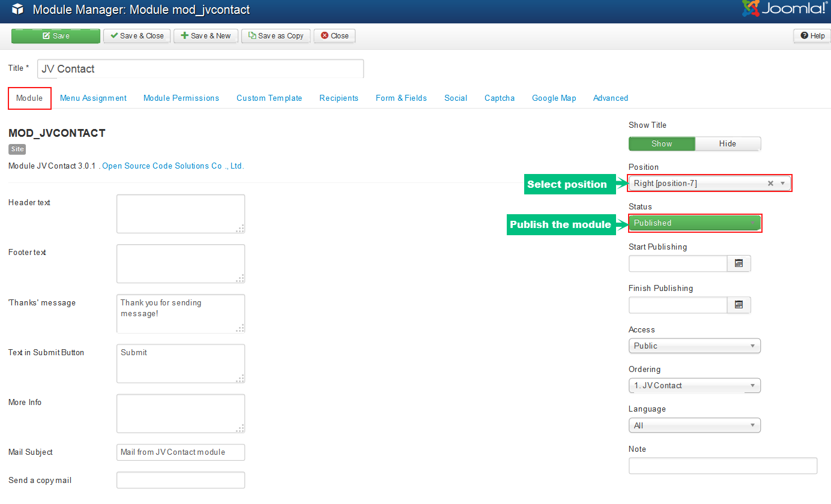This screenshot has height=504, width=831.
Task: Click Save & New button
Action: (206, 36)
